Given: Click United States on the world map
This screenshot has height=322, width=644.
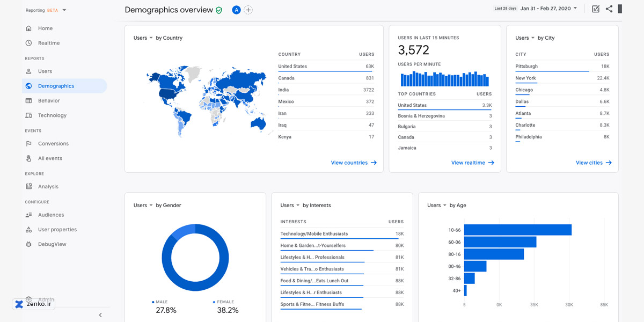Looking at the screenshot, I should pyautogui.click(x=169, y=93).
